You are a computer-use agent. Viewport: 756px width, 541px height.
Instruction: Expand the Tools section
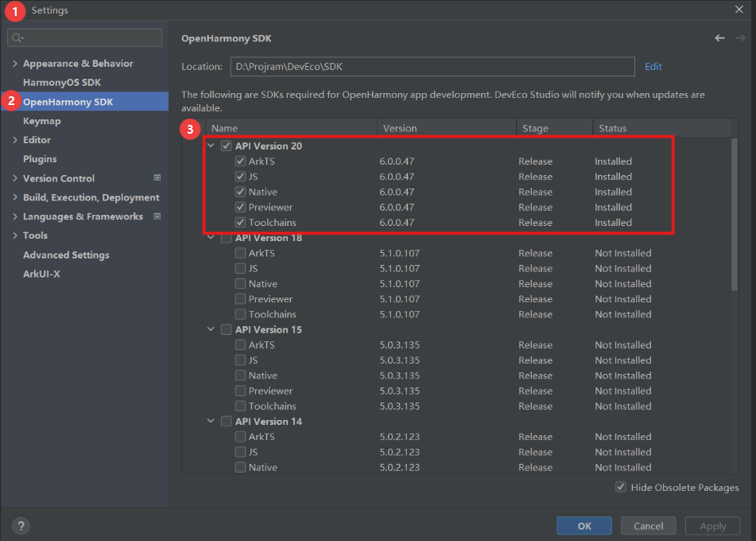click(x=15, y=235)
